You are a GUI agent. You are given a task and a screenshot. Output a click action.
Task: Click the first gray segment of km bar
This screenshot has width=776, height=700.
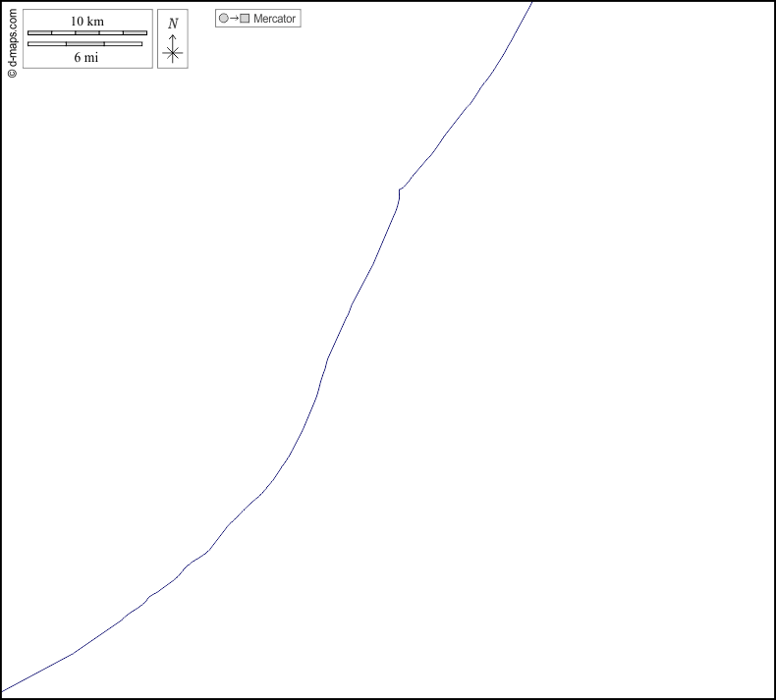point(39,32)
